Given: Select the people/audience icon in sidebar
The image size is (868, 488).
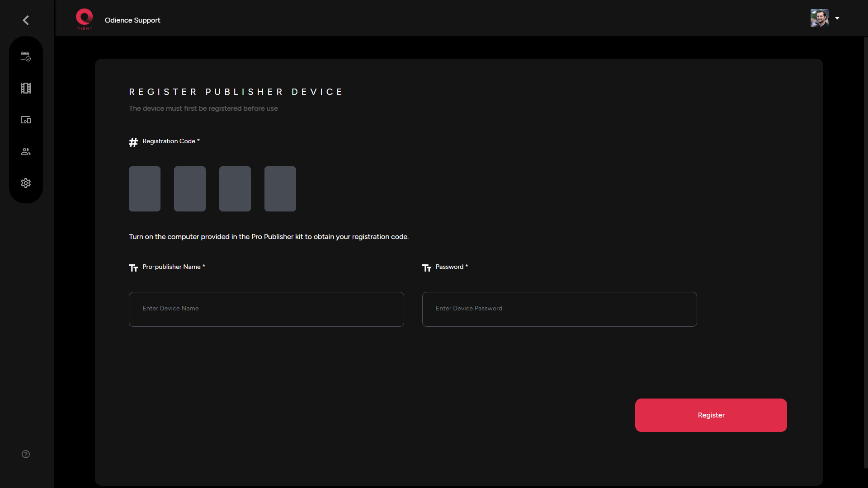Looking at the screenshot, I should pos(26,151).
